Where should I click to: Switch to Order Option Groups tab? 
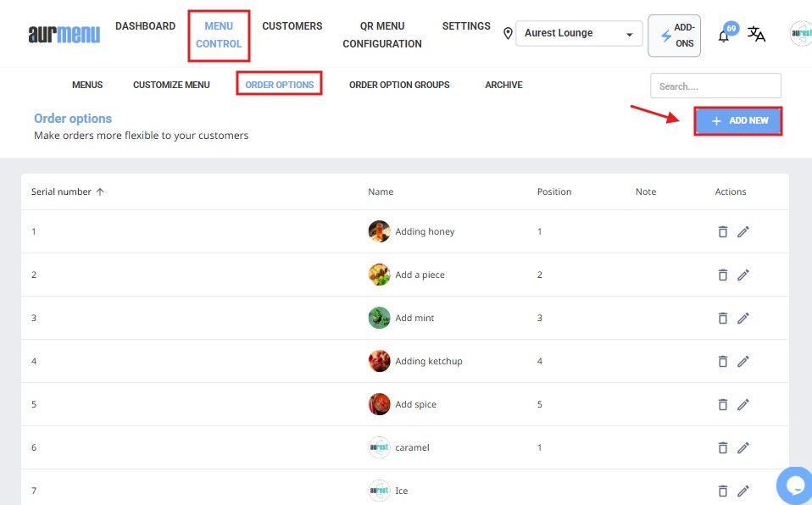coord(399,85)
